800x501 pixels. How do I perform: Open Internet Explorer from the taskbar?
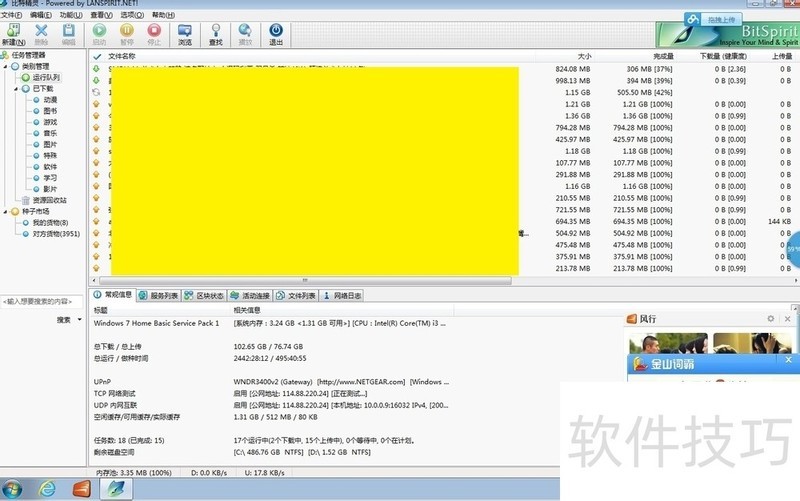click(47, 489)
